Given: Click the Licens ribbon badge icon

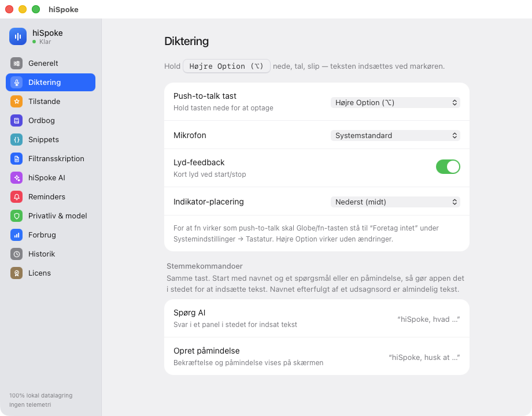Looking at the screenshot, I should click(x=16, y=273).
